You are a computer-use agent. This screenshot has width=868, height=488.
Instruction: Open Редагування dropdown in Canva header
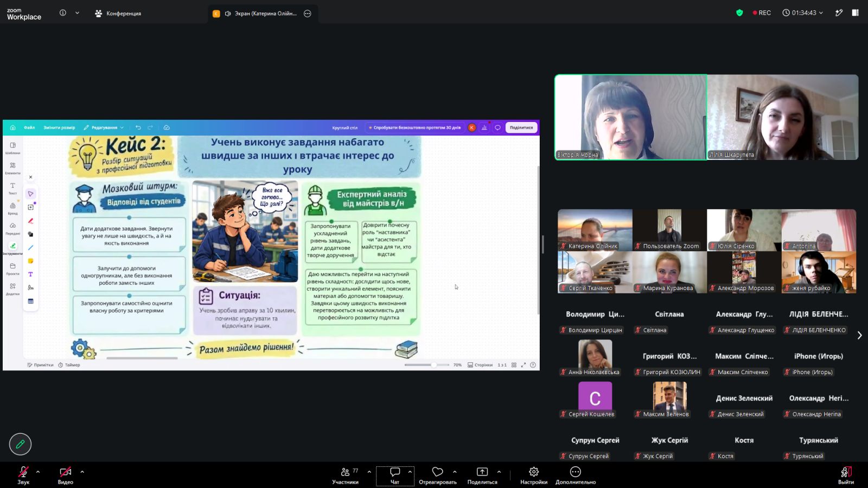[104, 127]
